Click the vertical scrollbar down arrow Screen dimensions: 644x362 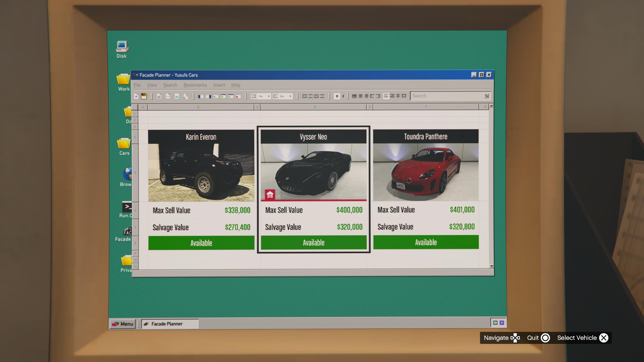491,266
